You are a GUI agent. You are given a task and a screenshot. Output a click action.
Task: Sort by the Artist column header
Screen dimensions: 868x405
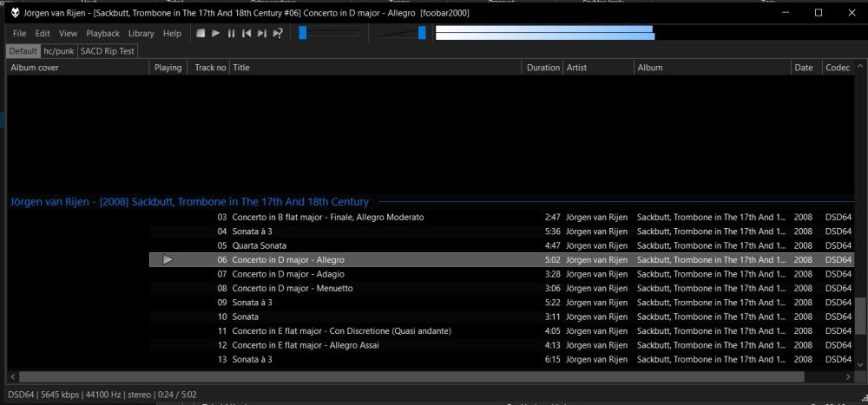(576, 68)
